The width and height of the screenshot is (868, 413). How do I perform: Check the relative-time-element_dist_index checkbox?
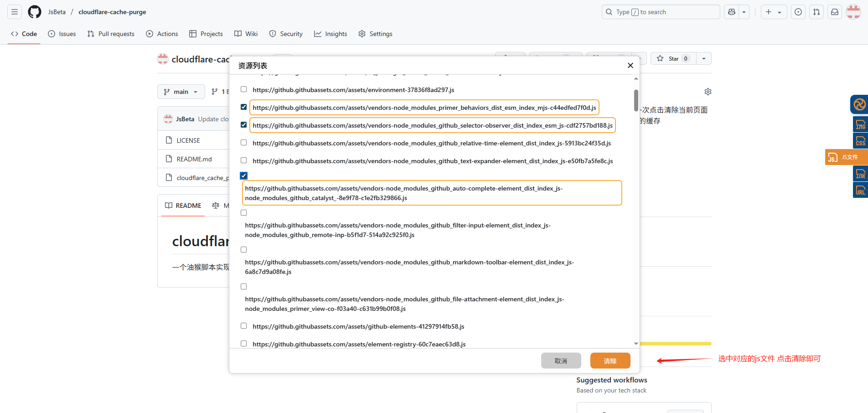(x=243, y=143)
